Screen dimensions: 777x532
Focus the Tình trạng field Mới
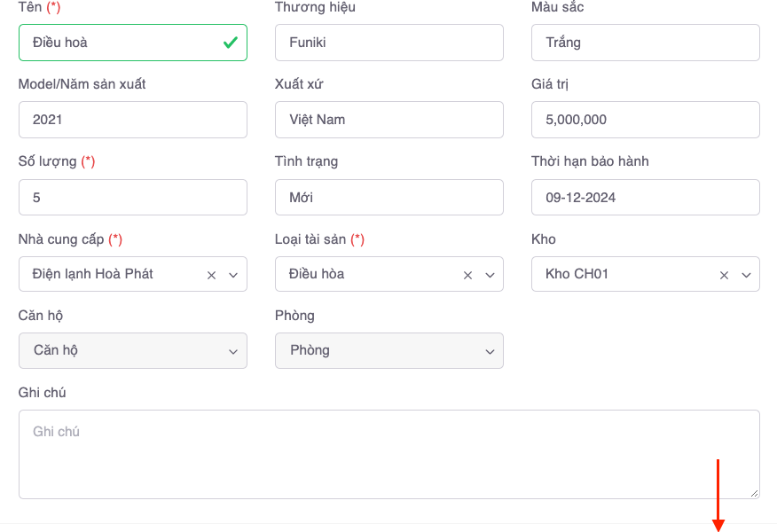(388, 198)
